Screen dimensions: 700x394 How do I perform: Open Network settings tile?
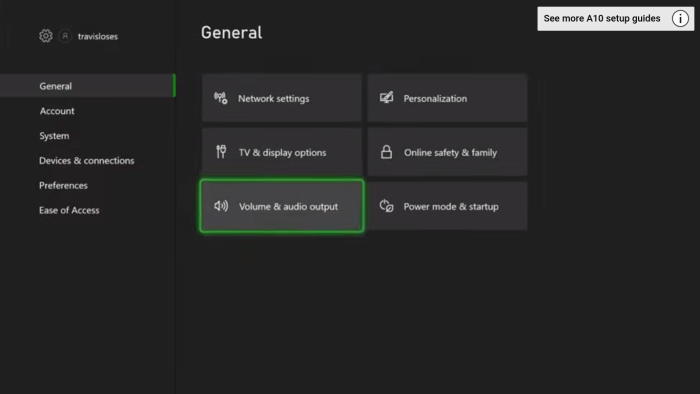coord(282,98)
